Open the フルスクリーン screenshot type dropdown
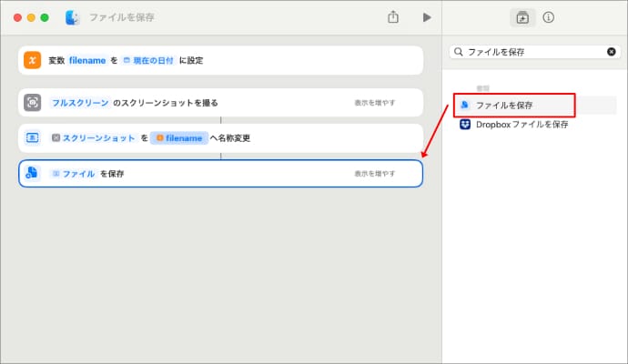Screen dimensions: 628x364 pos(80,103)
